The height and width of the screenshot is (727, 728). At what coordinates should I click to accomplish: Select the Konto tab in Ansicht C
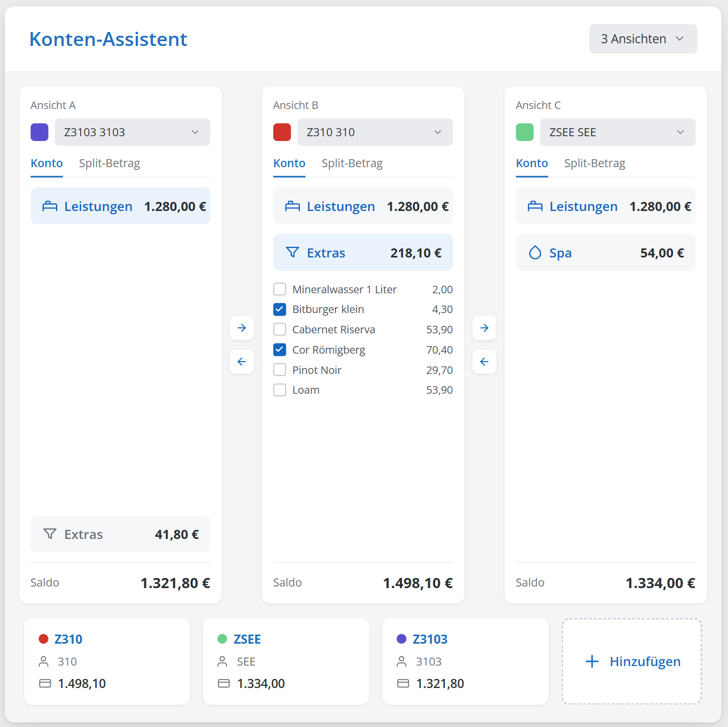(x=532, y=163)
